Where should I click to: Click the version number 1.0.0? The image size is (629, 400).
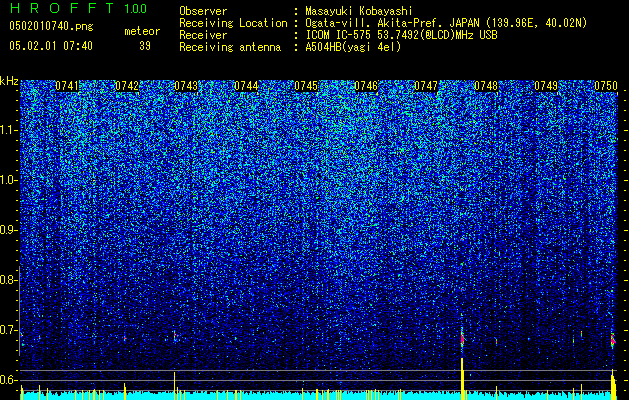pos(135,9)
